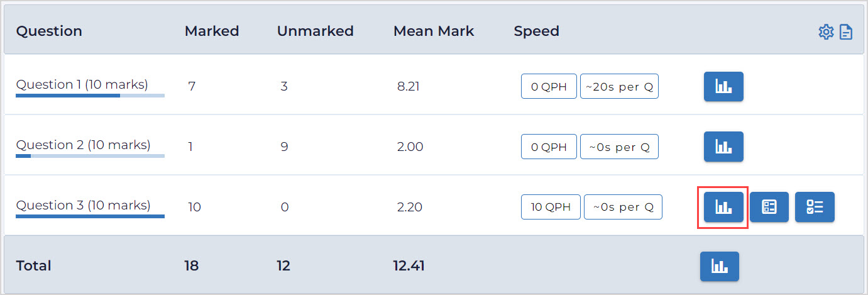Click the 10 QPH badge for Question 3

tap(551, 207)
